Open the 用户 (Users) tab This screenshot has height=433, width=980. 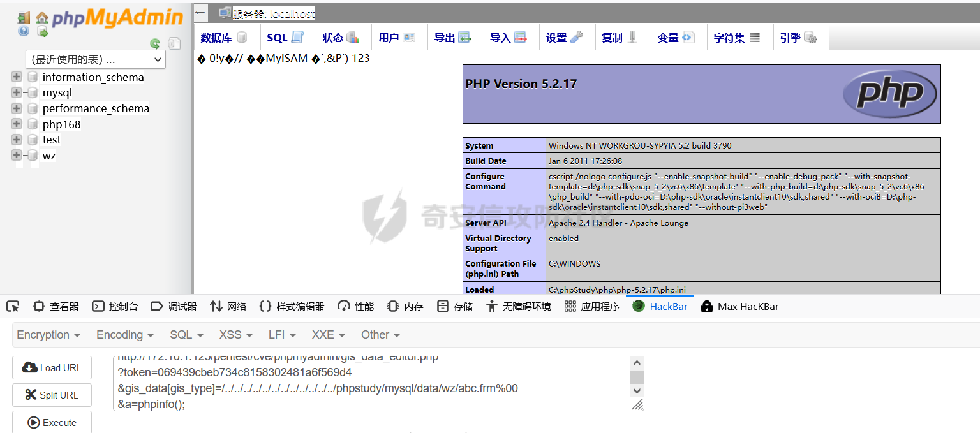[397, 38]
